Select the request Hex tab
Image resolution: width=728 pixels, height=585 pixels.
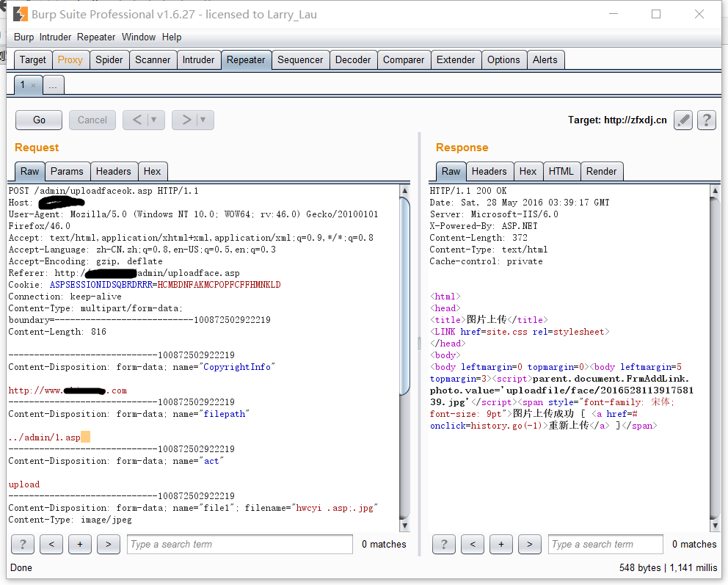tap(153, 171)
